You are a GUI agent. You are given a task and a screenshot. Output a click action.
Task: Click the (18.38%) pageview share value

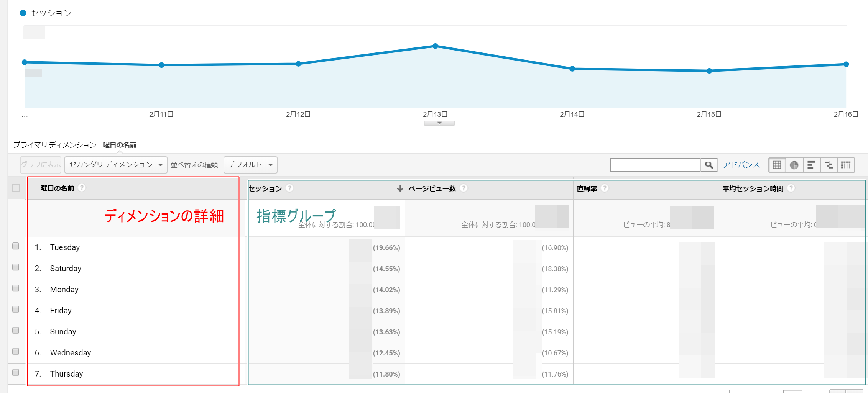(555, 269)
